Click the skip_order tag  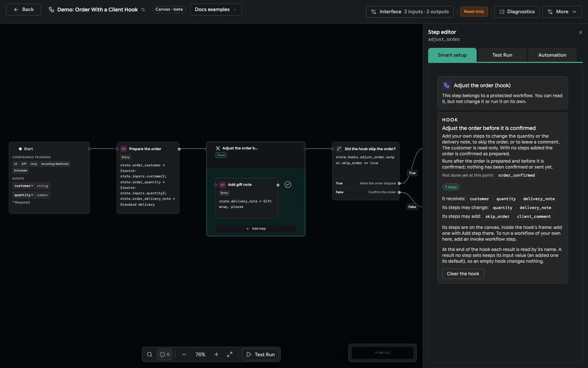497,216
